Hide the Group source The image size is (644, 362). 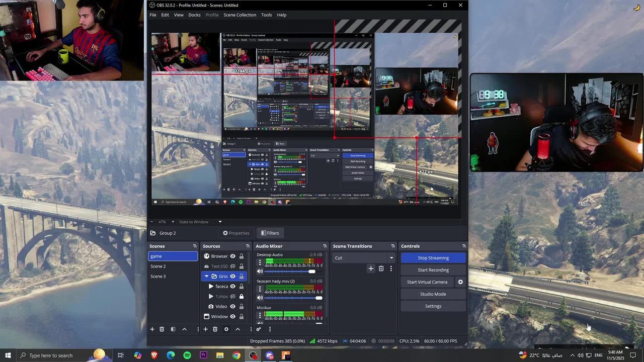tap(232, 277)
